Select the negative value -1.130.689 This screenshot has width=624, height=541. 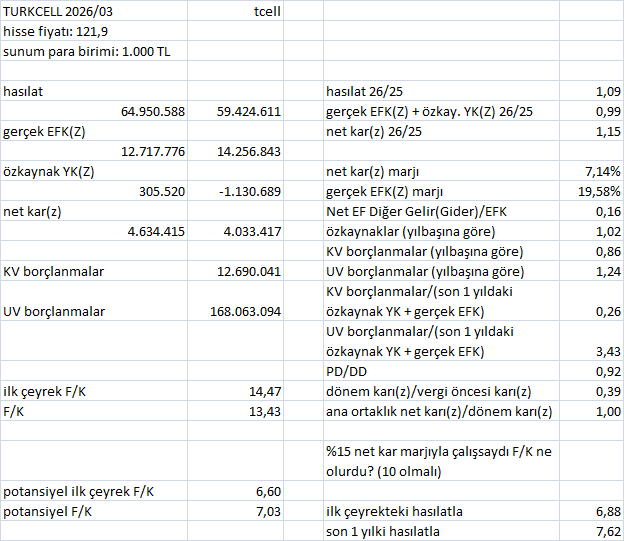coord(235,191)
